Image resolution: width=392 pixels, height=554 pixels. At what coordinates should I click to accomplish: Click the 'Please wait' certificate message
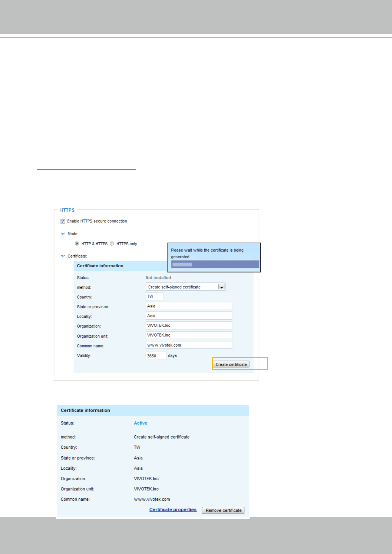(207, 253)
